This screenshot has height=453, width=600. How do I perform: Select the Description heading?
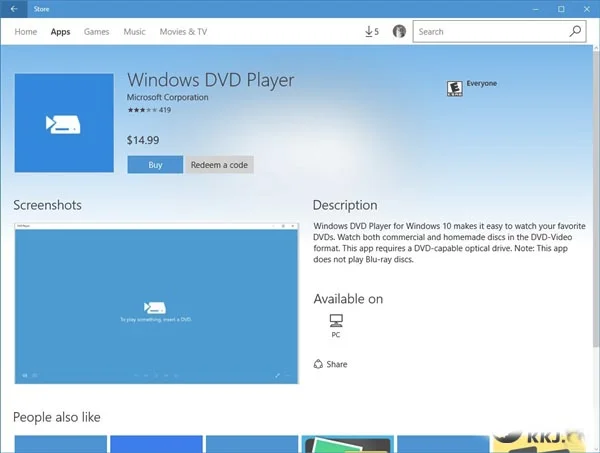click(x=345, y=205)
